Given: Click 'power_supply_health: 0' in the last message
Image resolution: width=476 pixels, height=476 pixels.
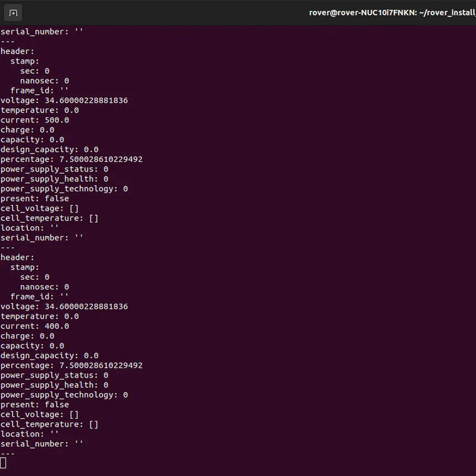Looking at the screenshot, I should click(x=54, y=385).
